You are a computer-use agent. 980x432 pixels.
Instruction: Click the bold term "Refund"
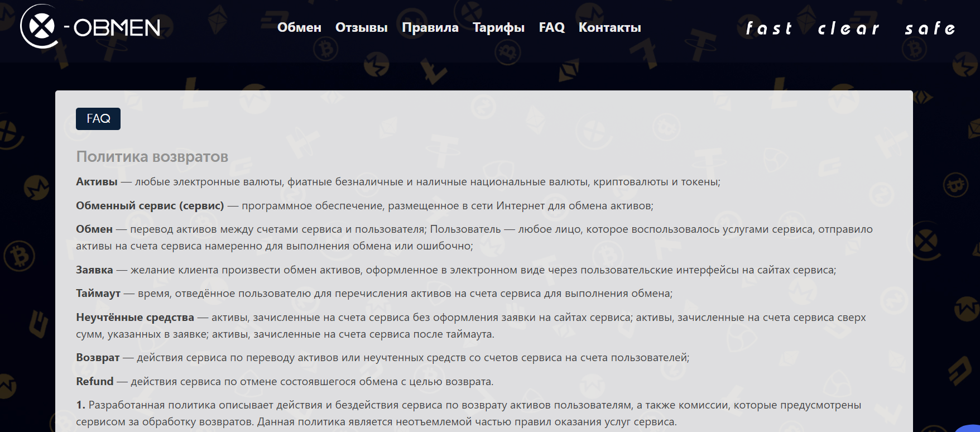95,382
